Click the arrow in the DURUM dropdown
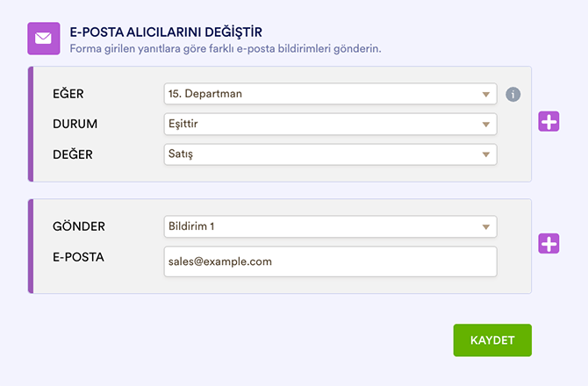Screen dimensions: 588x386 (485, 125)
